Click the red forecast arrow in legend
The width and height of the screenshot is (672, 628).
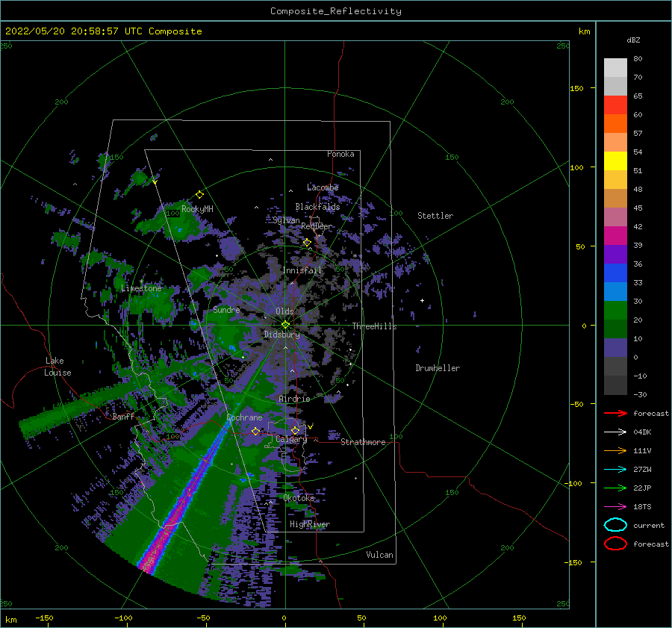pos(615,413)
